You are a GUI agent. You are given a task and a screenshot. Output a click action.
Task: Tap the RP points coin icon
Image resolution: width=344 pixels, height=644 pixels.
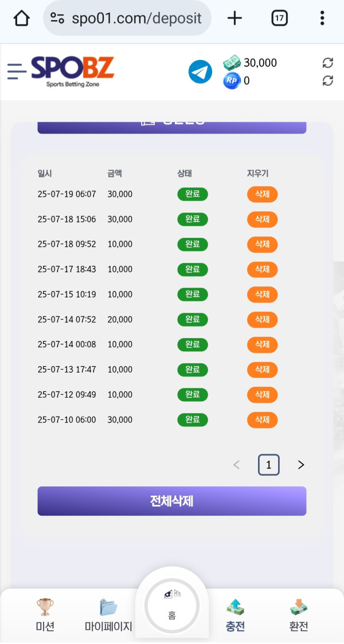pos(231,81)
